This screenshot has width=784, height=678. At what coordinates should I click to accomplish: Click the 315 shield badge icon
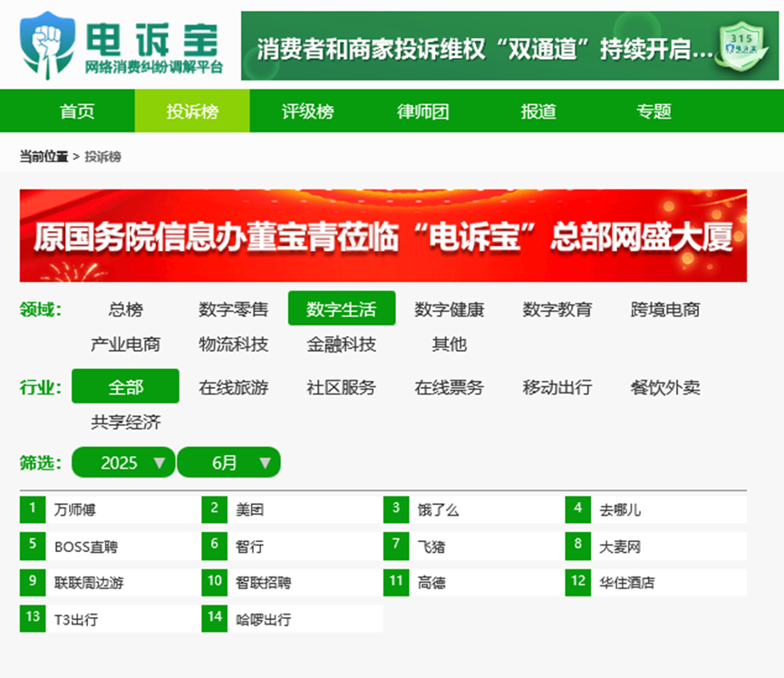(742, 46)
